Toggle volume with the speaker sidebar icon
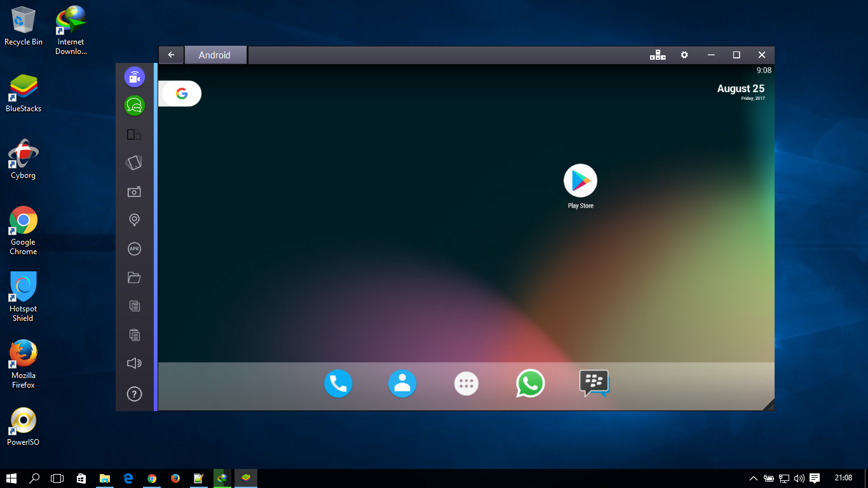This screenshot has width=868, height=488. (134, 363)
